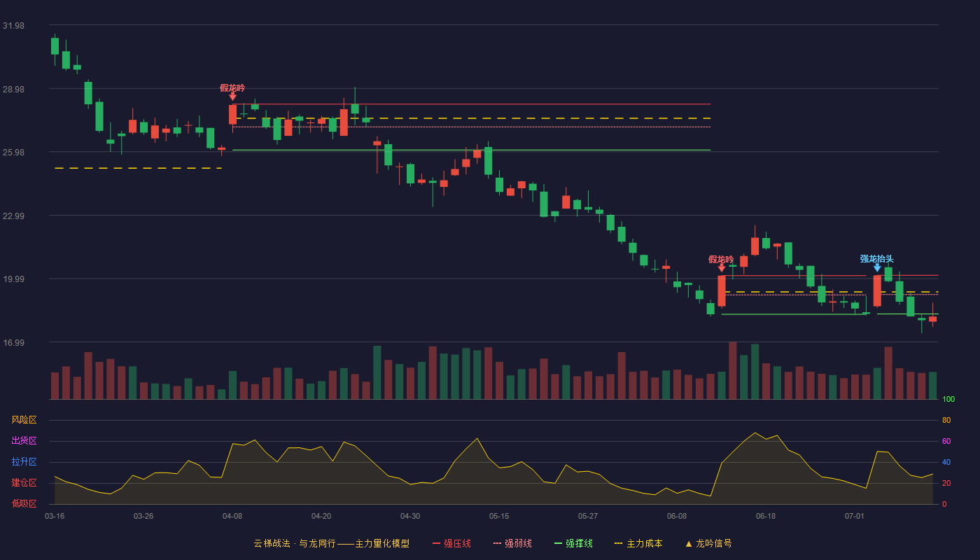Toggle the 强压线 legend entry
Image resolution: width=980 pixels, height=560 pixels.
(451, 543)
